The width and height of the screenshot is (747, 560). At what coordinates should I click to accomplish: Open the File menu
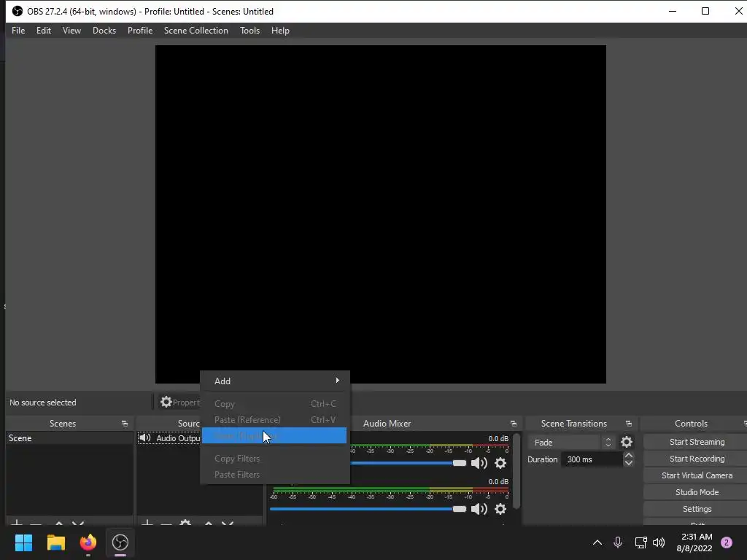point(18,31)
